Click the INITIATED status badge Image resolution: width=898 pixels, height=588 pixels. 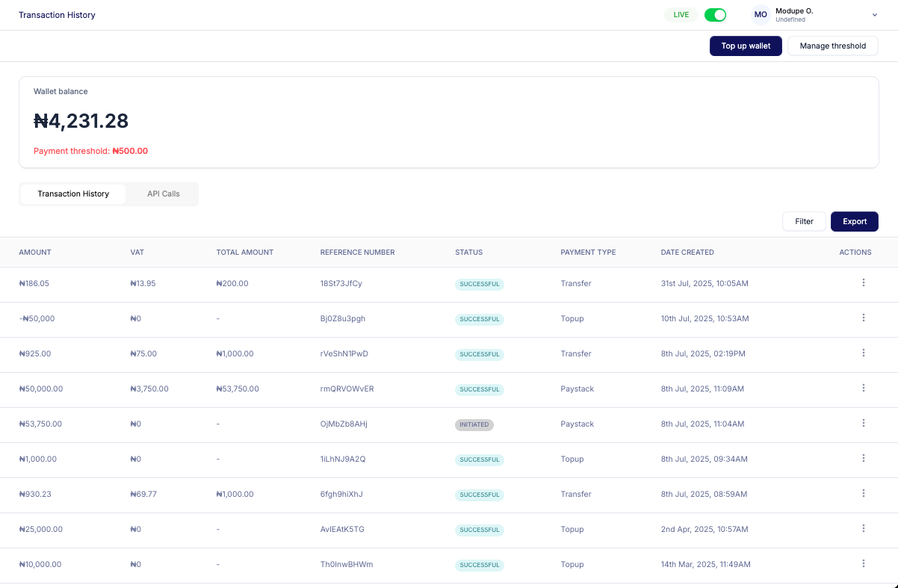(x=474, y=424)
